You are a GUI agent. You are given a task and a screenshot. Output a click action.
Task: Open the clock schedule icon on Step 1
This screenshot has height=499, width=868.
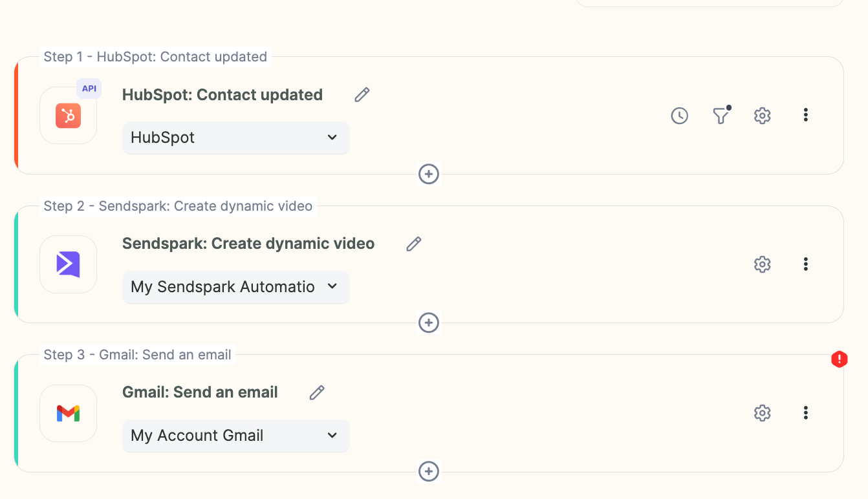[679, 116]
